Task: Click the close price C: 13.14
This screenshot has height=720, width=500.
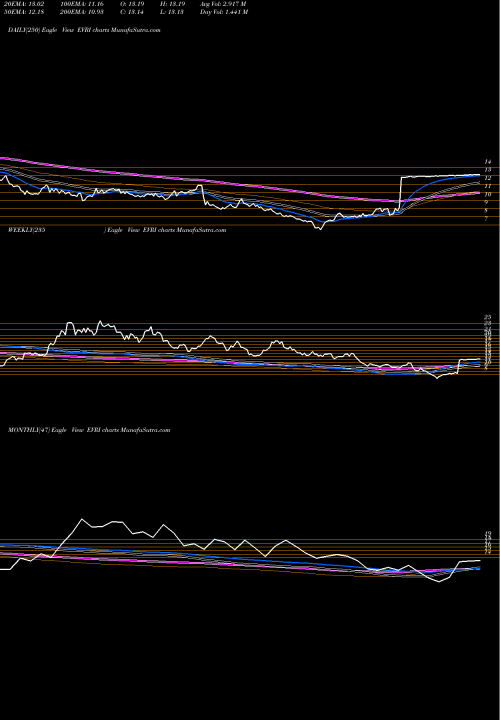Action: click(x=130, y=12)
